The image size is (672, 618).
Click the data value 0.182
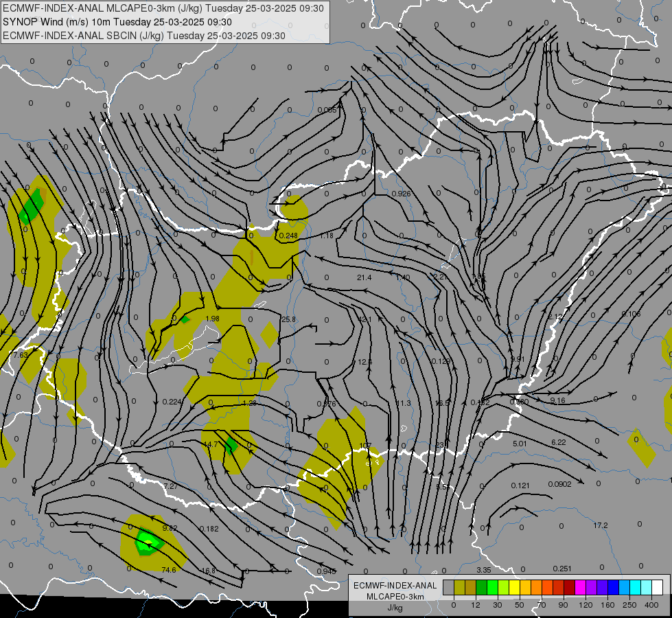[x=209, y=529]
